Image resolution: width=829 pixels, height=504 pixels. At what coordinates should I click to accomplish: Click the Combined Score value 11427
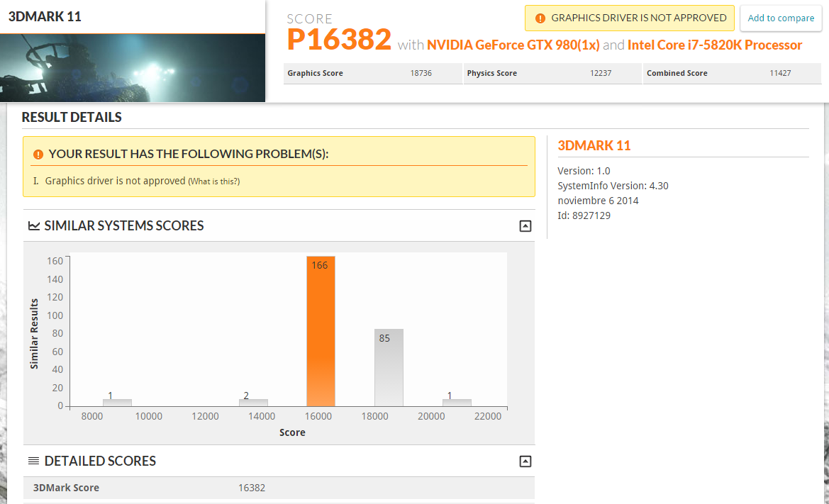pos(780,74)
